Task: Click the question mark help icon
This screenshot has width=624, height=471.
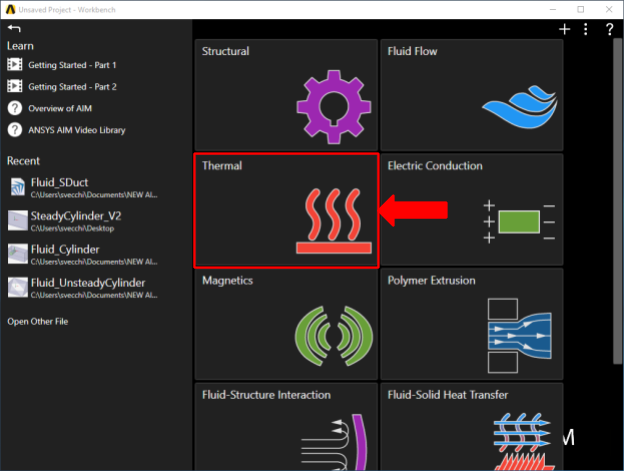Action: (x=609, y=29)
